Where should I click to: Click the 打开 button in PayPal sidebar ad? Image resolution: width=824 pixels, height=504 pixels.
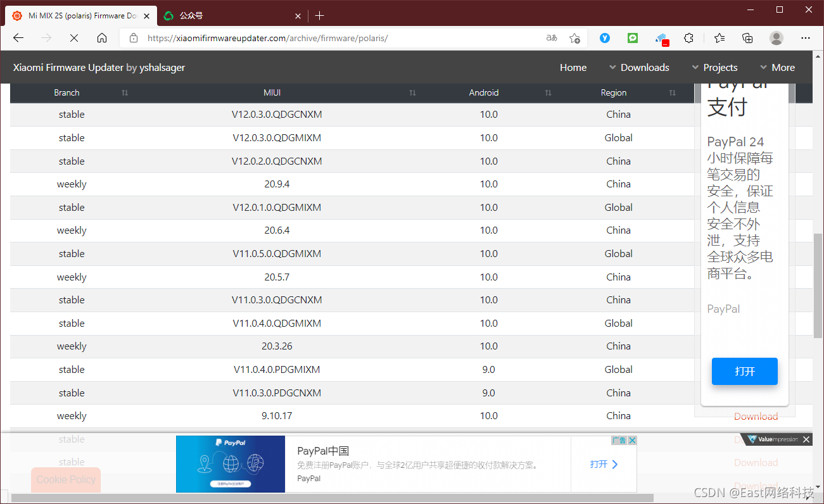744,371
